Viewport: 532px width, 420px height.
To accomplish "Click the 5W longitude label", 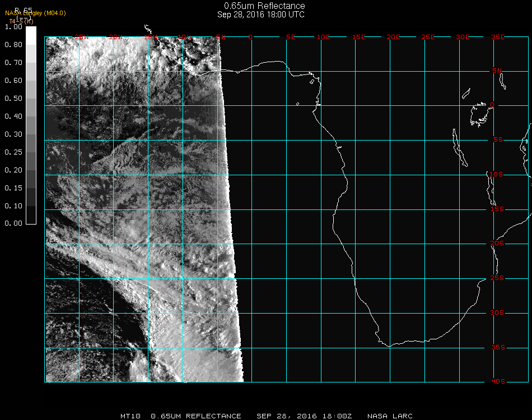I will [221, 38].
